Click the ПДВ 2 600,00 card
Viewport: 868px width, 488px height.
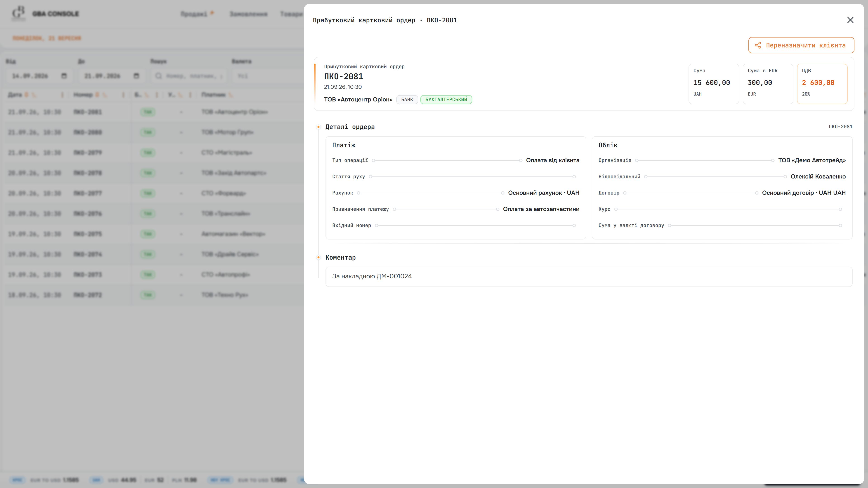click(x=822, y=84)
